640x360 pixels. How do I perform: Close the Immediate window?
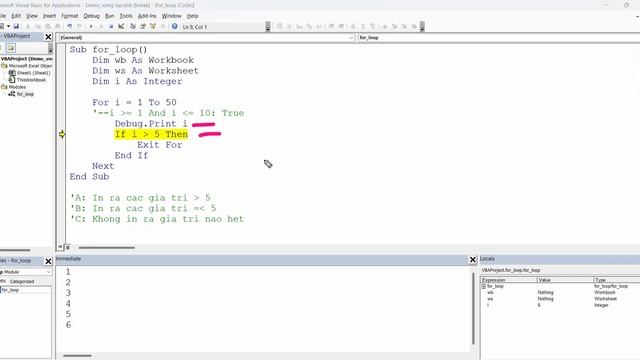(473, 259)
